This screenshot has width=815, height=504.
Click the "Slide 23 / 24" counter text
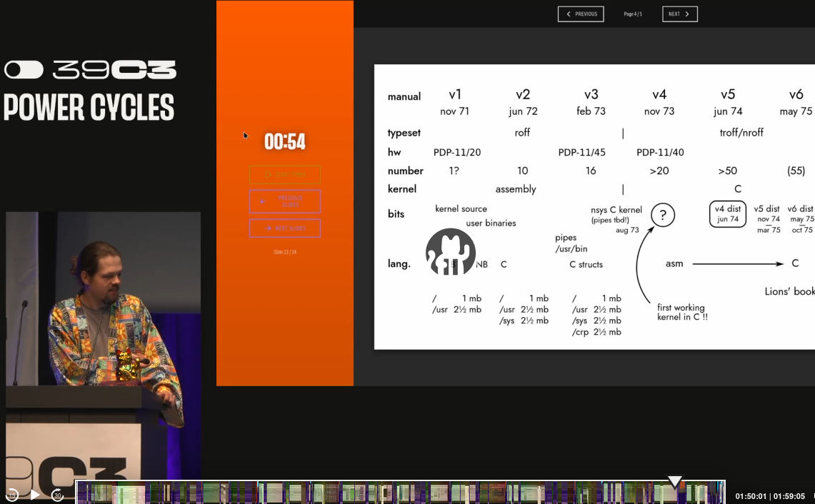click(285, 252)
